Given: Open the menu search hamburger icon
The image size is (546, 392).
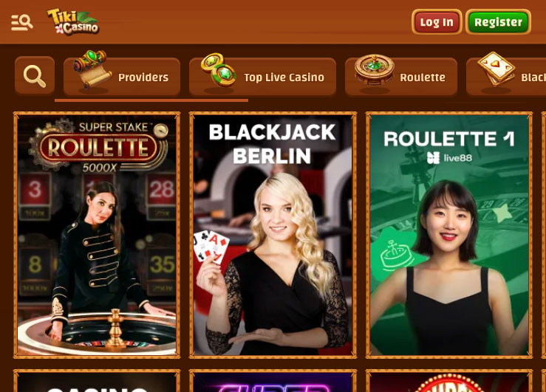Looking at the screenshot, I should tap(21, 23).
